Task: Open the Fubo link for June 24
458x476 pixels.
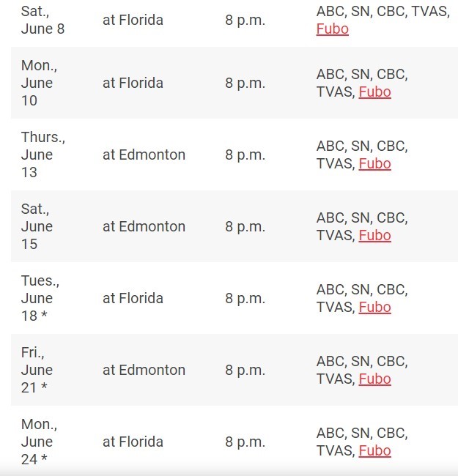Action: (x=374, y=451)
